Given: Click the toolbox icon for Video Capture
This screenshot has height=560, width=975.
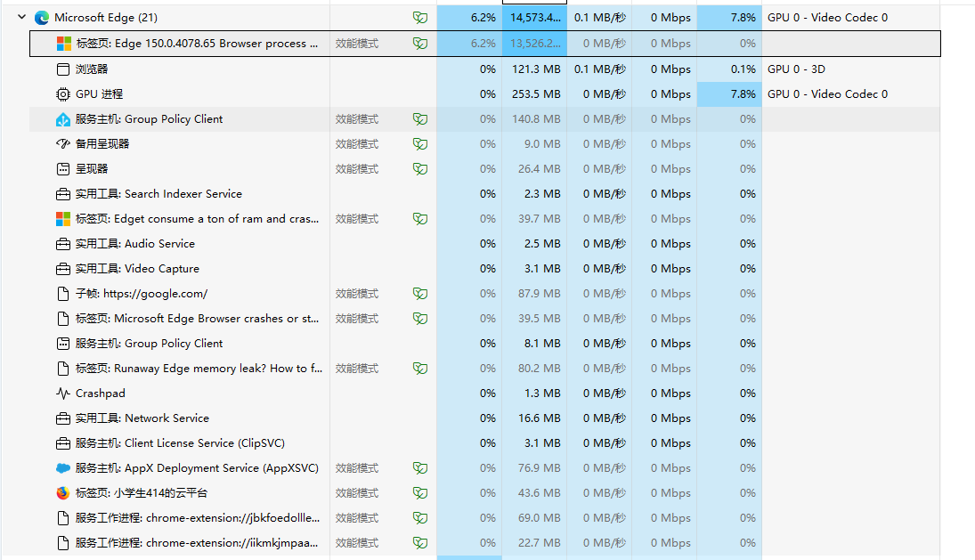Looking at the screenshot, I should 63,269.
